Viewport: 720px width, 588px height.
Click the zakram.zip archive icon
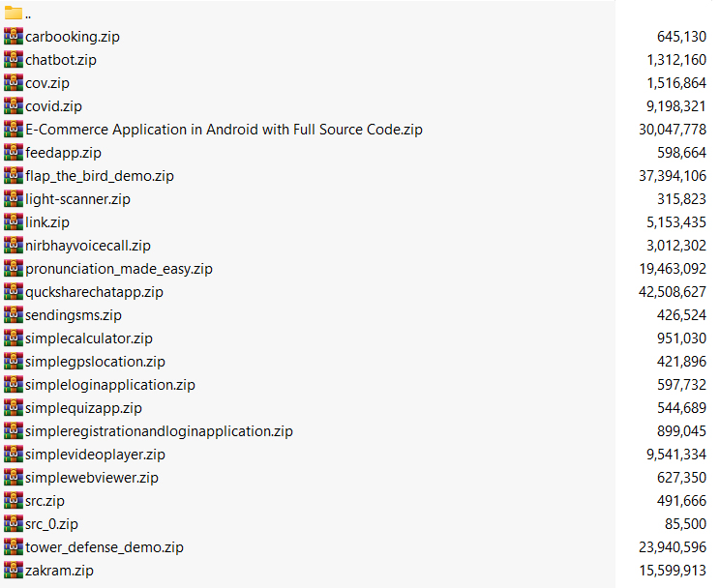[x=14, y=571]
